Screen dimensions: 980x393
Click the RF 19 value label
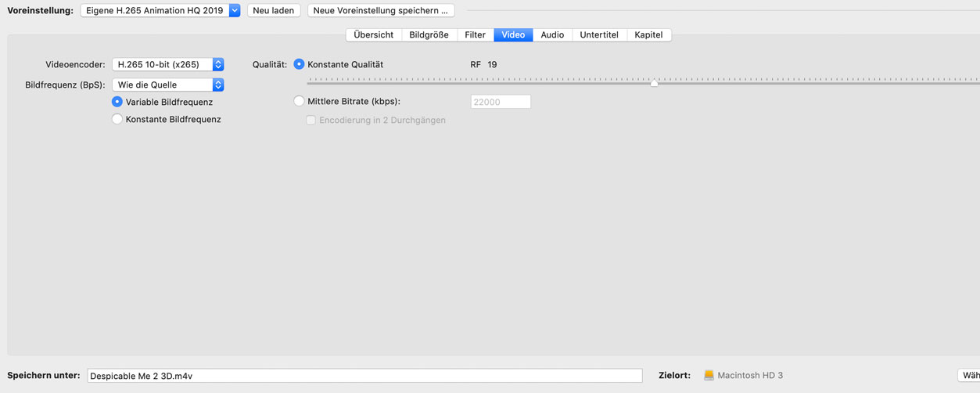click(x=483, y=65)
